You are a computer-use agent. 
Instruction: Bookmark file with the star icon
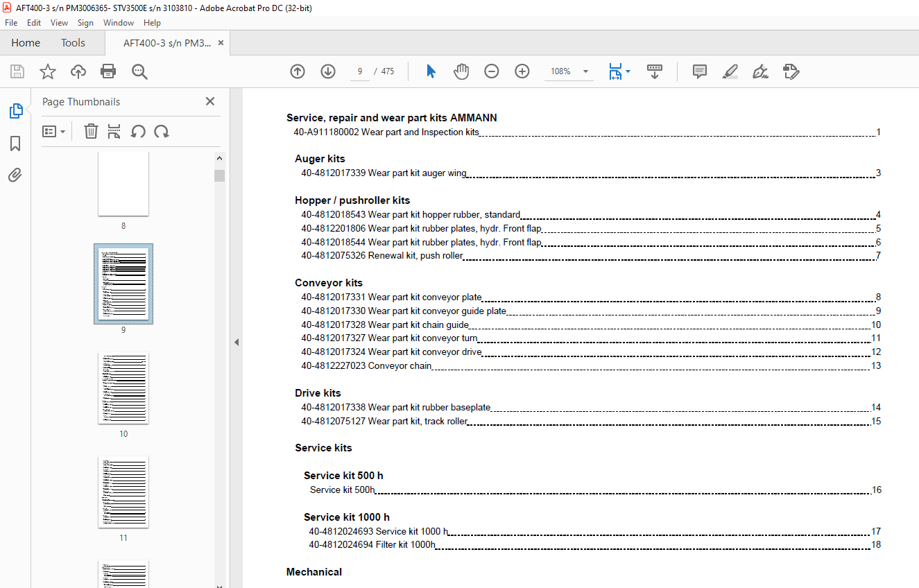click(48, 71)
